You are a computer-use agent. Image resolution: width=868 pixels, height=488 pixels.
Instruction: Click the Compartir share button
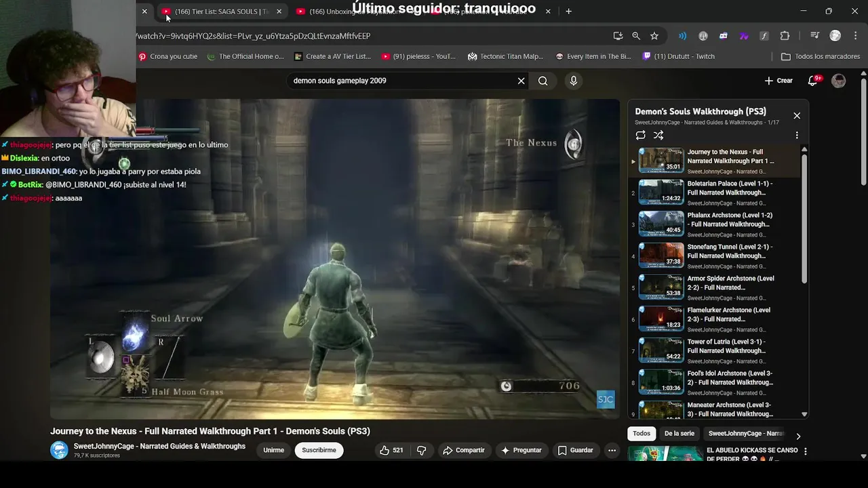click(464, 450)
